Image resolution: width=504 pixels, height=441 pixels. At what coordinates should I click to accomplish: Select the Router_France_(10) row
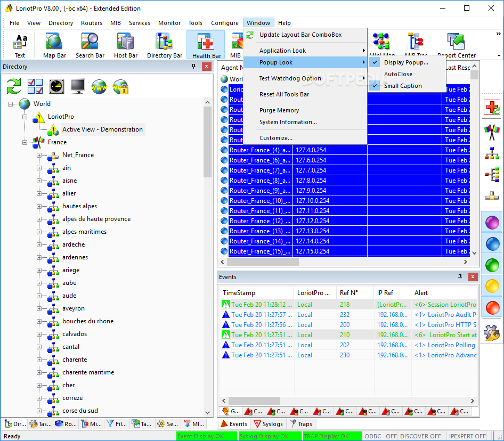(x=345, y=201)
